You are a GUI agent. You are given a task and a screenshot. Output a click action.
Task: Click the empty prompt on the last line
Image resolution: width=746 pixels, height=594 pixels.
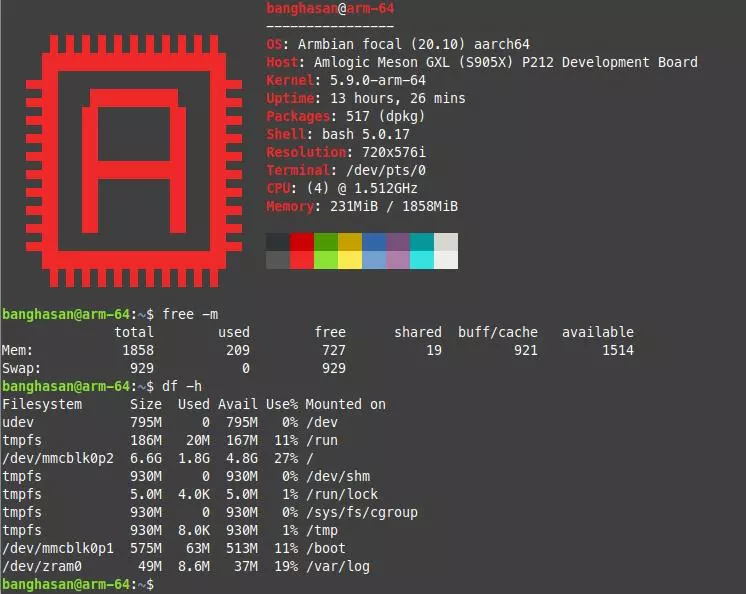point(78,584)
